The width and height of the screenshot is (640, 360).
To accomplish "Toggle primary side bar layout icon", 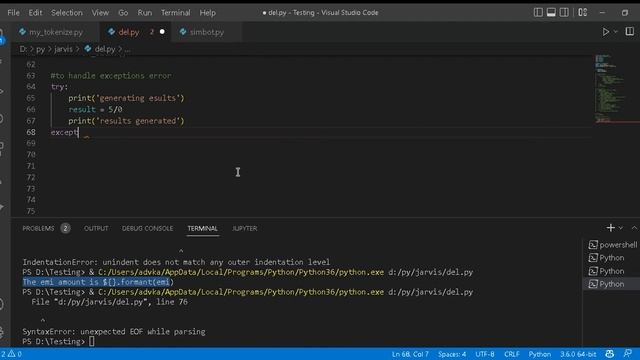I will point(538,13).
